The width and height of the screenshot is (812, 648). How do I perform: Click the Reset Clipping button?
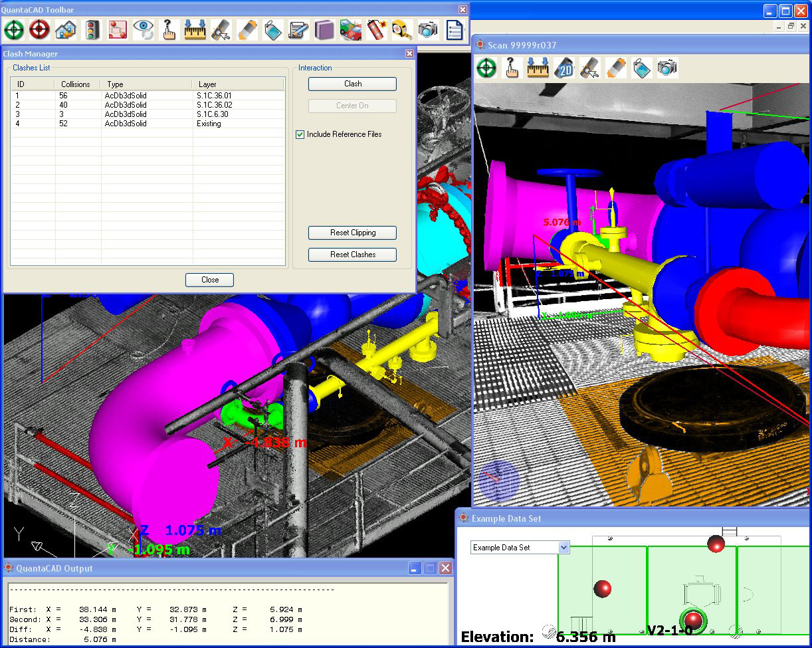click(352, 233)
